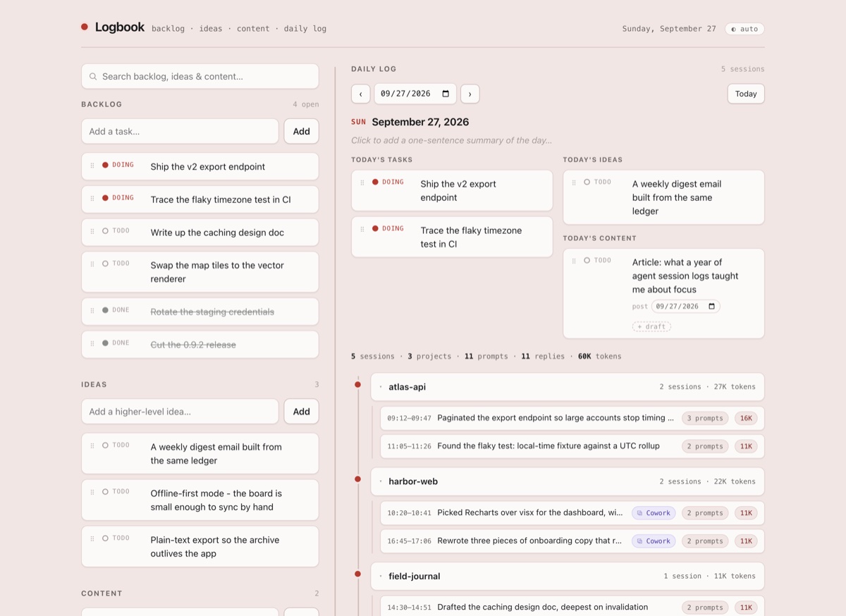The image size is (846, 616).
Task: Go to the previous day arrow
Action: coord(361,94)
